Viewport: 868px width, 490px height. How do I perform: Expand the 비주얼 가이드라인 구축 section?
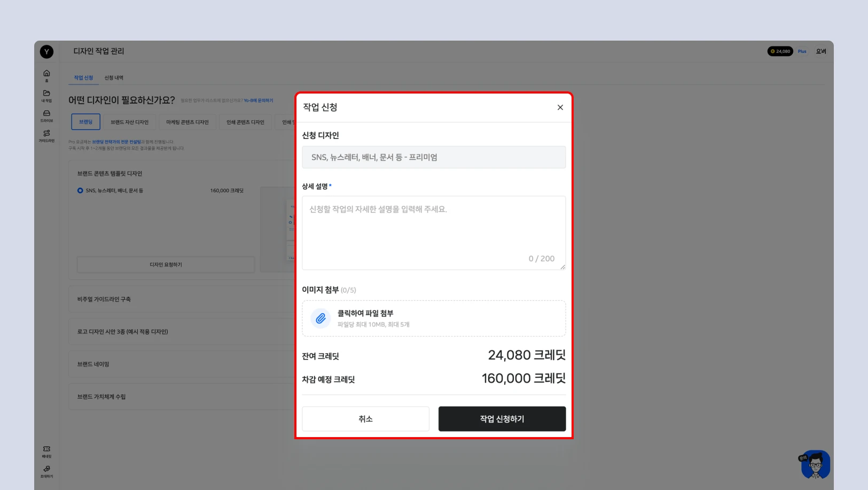[182, 299]
